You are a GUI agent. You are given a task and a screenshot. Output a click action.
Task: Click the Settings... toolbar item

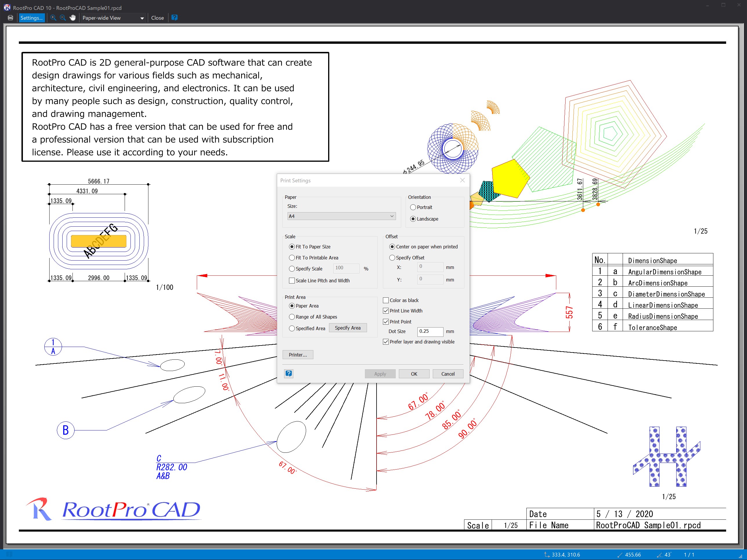click(x=31, y=18)
